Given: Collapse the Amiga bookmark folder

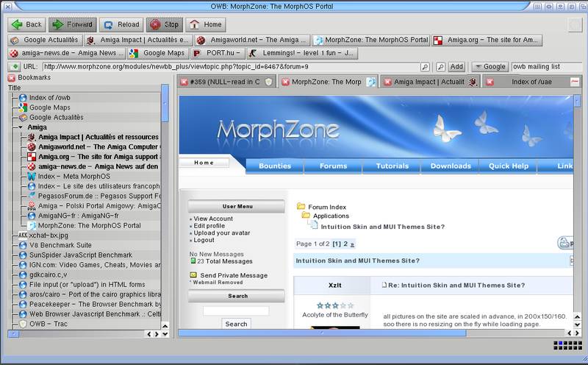Looking at the screenshot, I should pyautogui.click(x=21, y=127).
